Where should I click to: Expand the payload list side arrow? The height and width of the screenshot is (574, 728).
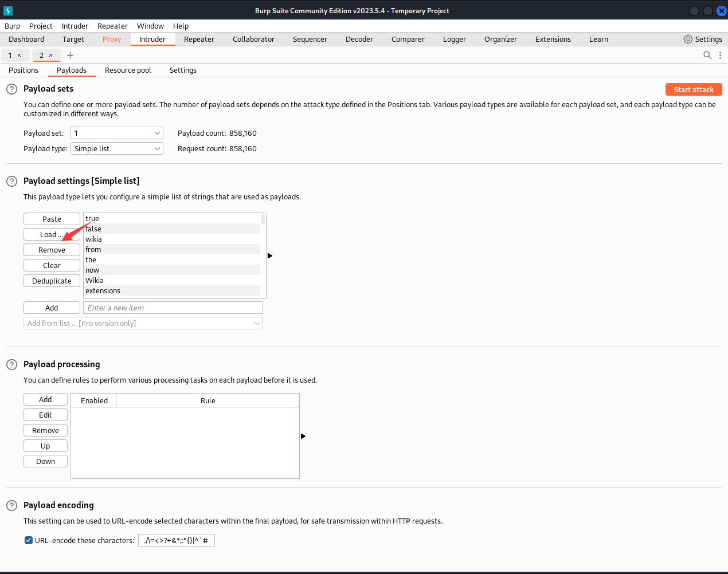(x=269, y=256)
